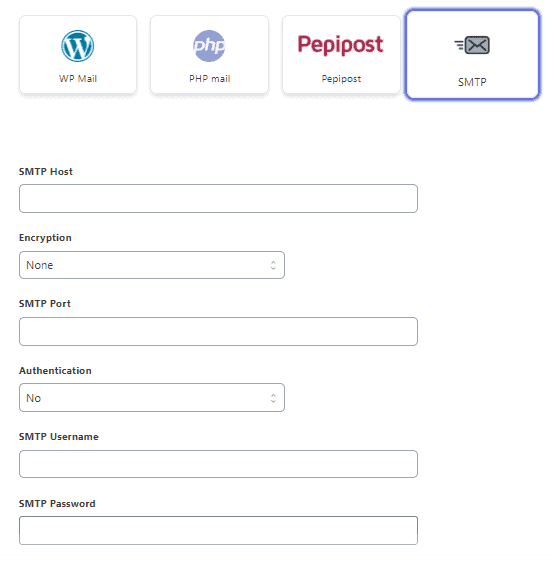Pick the Pepipost mailer card
This screenshot has height=566, width=558.
[x=341, y=55]
